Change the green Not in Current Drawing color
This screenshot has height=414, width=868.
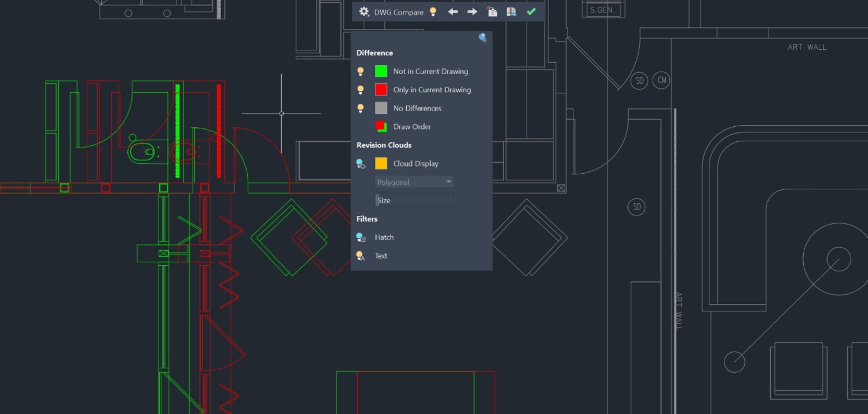pos(381,71)
